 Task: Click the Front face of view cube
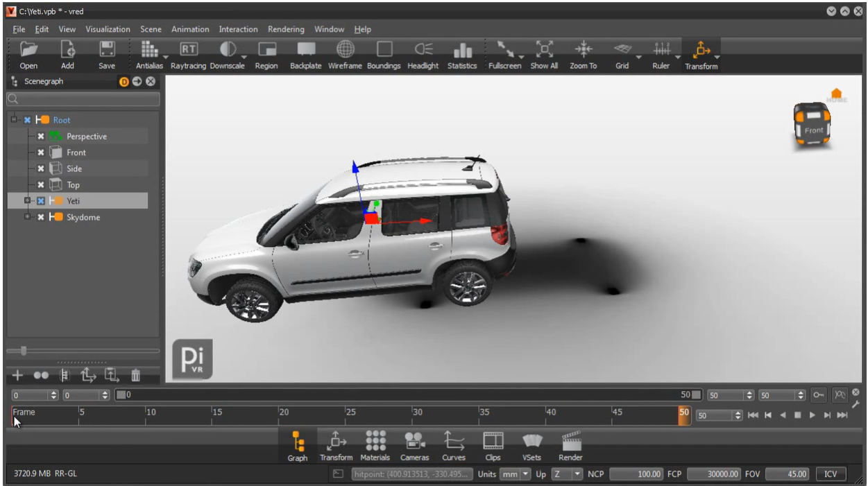click(x=815, y=130)
